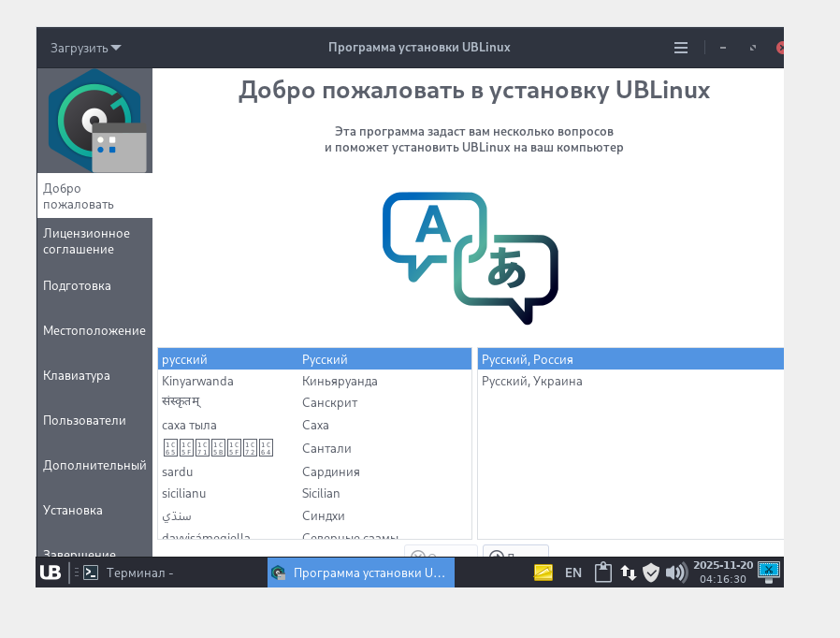Open the Загрузить dropdown menu

86,49
